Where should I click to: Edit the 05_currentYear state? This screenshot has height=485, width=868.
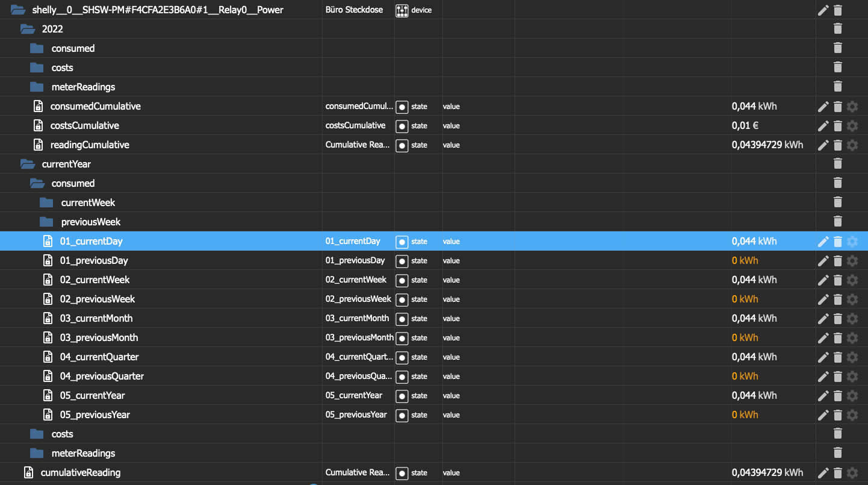point(823,396)
